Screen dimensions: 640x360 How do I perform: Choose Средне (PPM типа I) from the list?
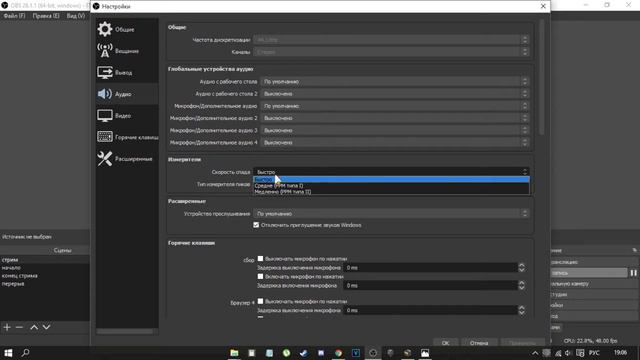point(391,186)
